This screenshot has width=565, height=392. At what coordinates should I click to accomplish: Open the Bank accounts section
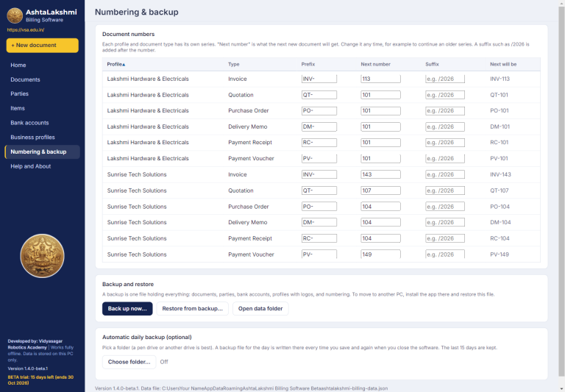coord(29,123)
